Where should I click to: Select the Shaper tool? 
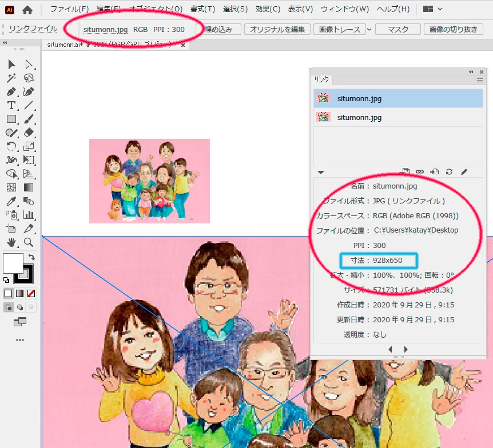(x=11, y=133)
